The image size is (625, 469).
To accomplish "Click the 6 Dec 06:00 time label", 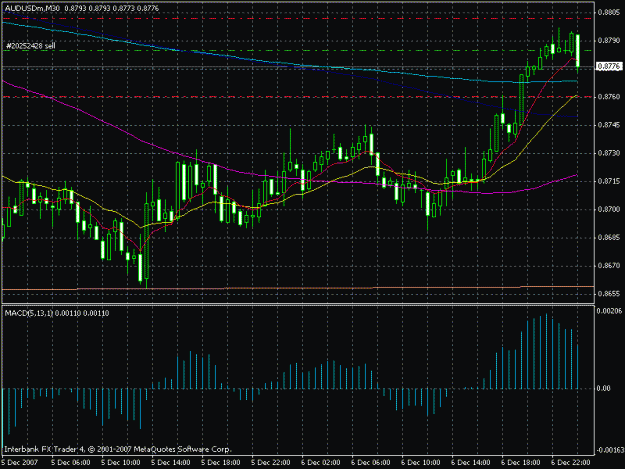I will (371, 463).
